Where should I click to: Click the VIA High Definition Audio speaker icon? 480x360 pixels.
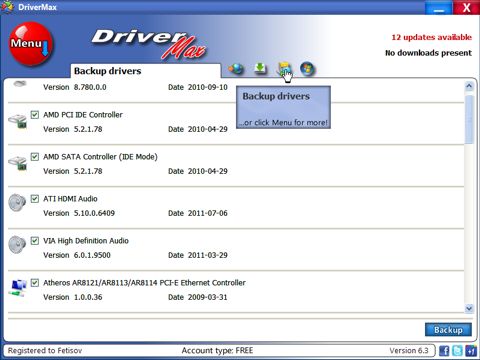17,245
